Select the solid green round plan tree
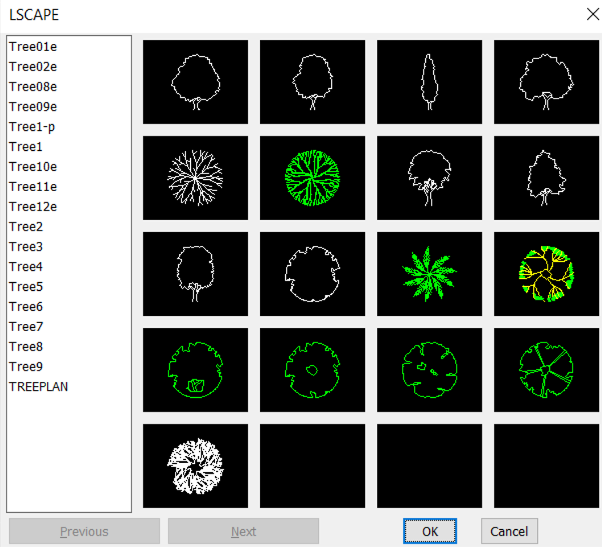The width and height of the screenshot is (602, 547). [x=312, y=178]
